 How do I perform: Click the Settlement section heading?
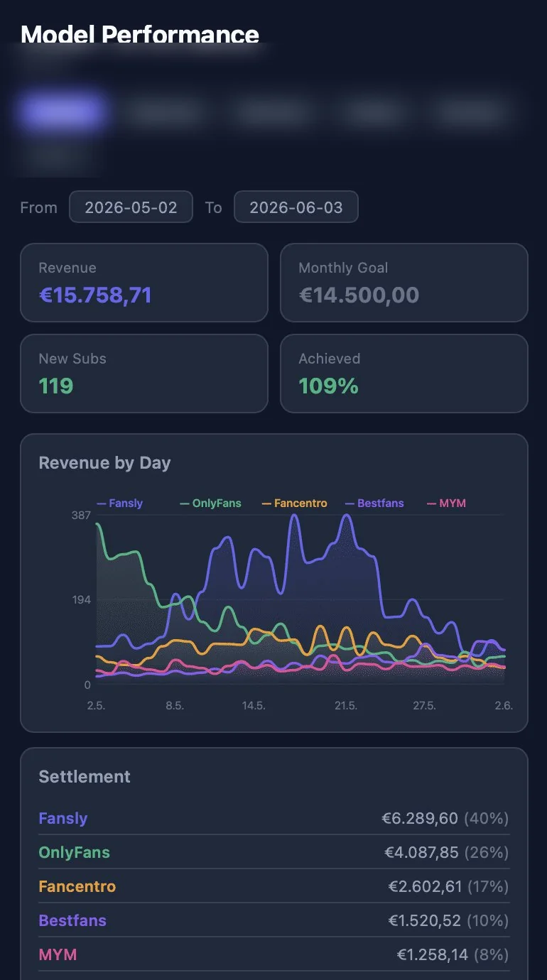click(x=85, y=776)
